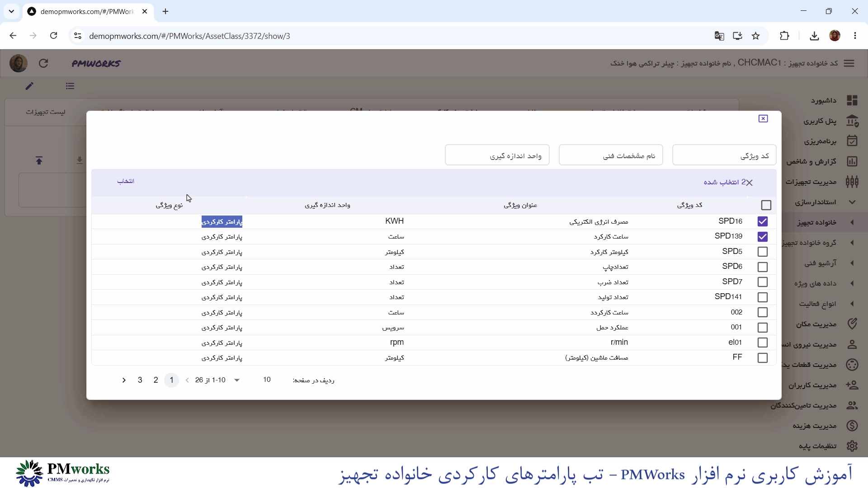Click the download arrow icon behind dialog
Viewport: 868px width, 488px height.
80,160
